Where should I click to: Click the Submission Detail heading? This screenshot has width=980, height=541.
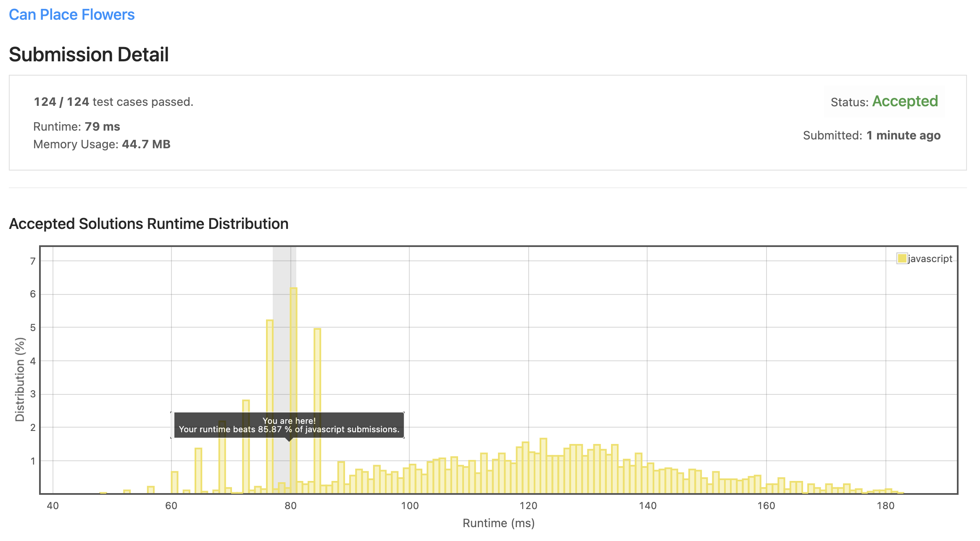[89, 55]
